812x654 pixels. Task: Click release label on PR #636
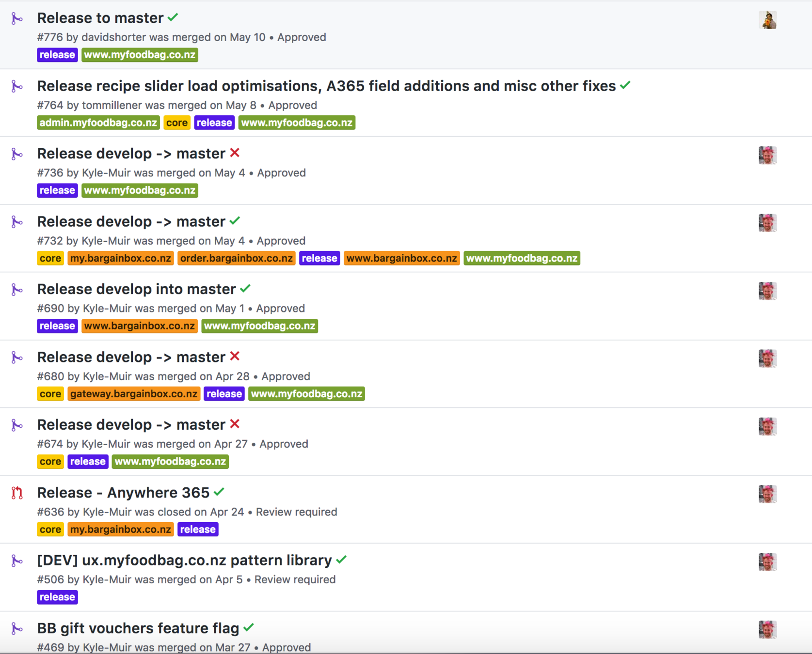tap(198, 529)
